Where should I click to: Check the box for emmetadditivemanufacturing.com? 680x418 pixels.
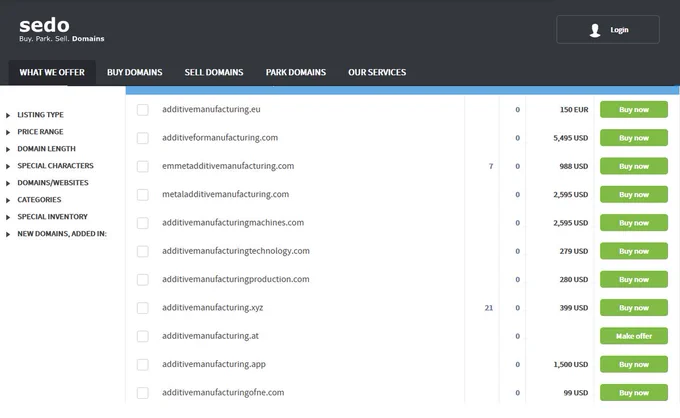coord(143,166)
